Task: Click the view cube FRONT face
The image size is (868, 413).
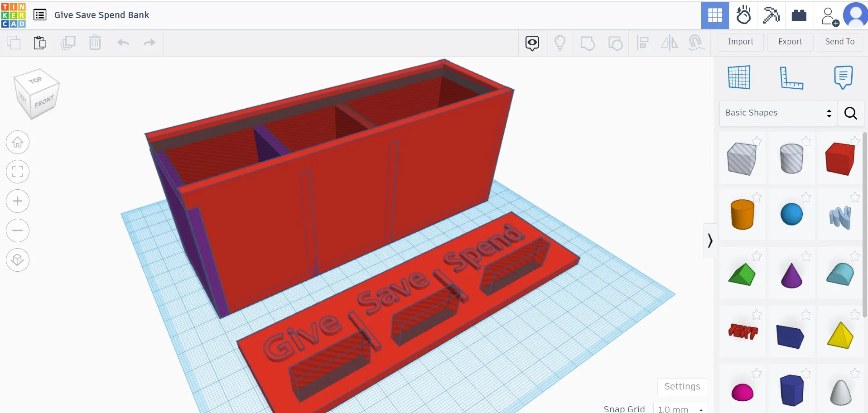Action: click(44, 102)
